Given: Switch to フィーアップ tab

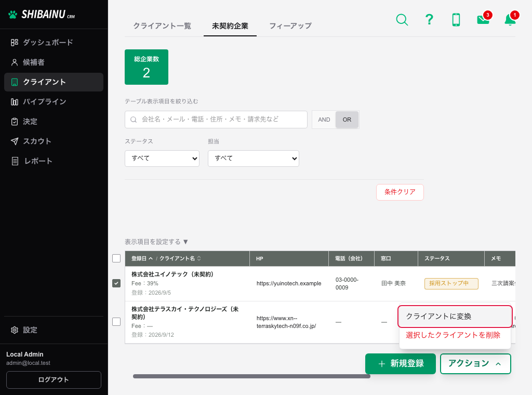Looking at the screenshot, I should click(x=290, y=26).
